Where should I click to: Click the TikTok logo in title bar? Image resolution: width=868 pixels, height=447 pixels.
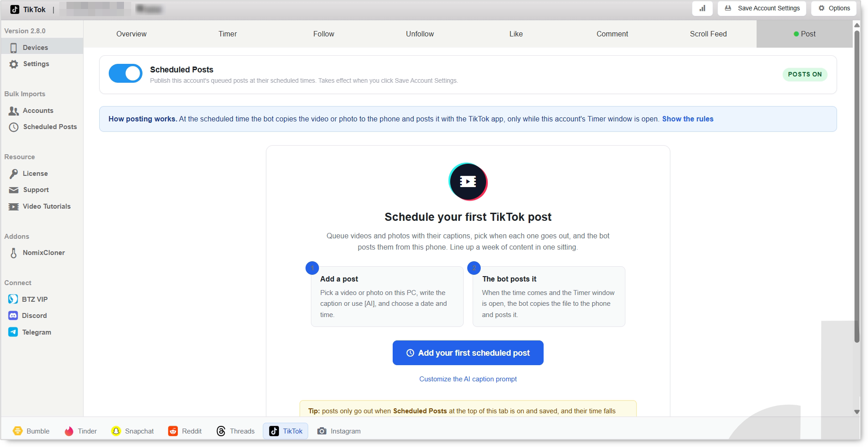(15, 9)
